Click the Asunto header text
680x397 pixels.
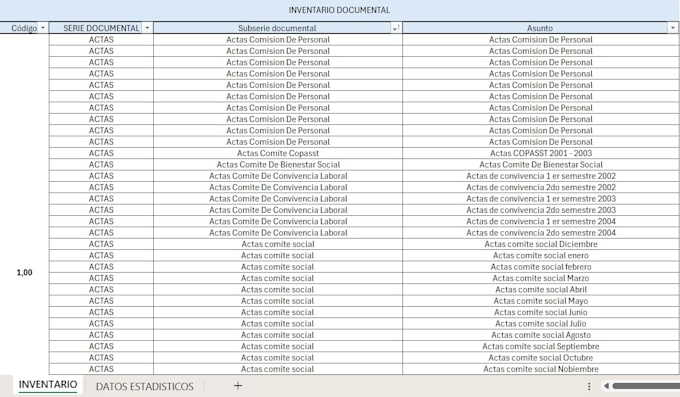(x=540, y=28)
